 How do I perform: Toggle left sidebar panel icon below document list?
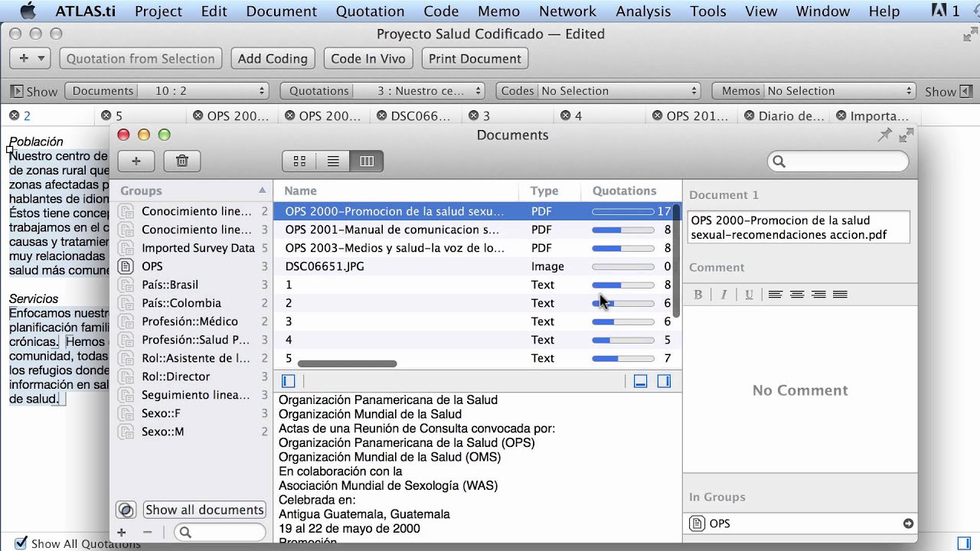click(x=289, y=380)
